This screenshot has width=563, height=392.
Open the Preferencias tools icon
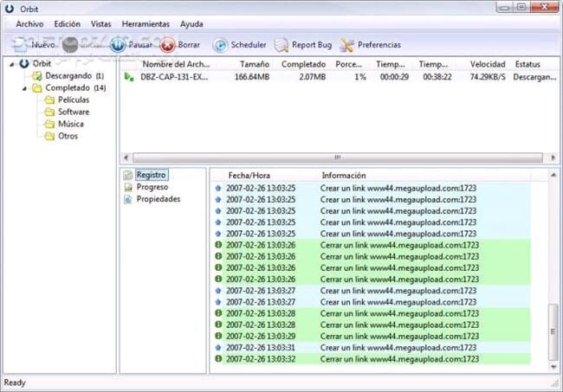tap(346, 45)
